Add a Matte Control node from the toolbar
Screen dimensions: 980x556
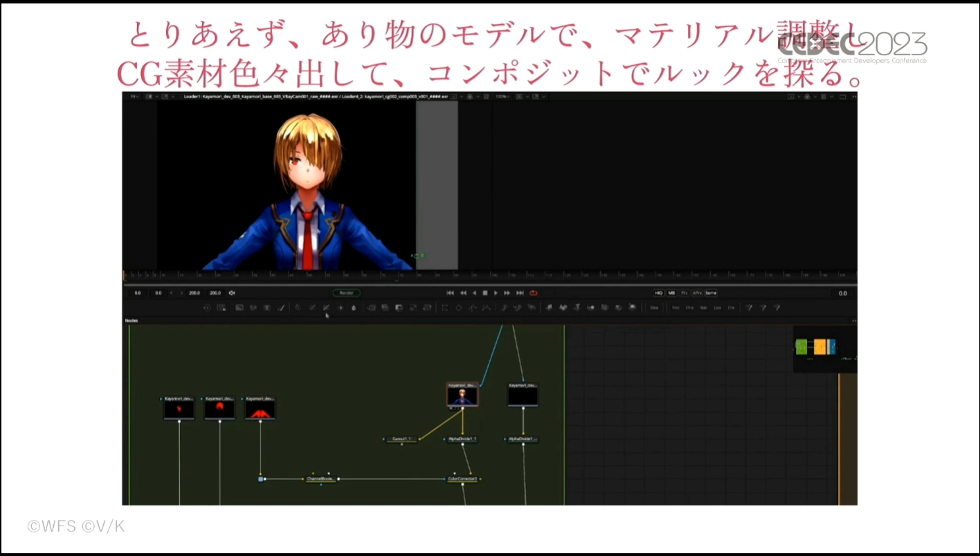pos(399,308)
